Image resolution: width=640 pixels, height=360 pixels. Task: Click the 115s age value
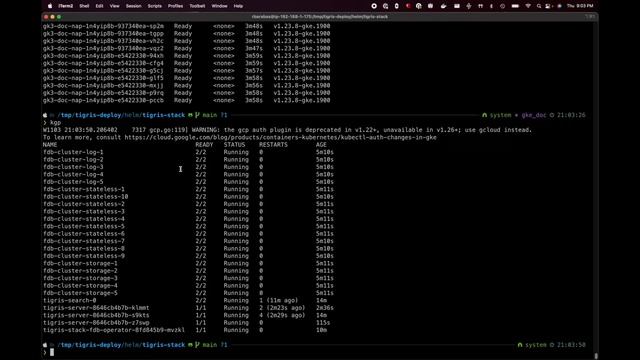pos(323,322)
